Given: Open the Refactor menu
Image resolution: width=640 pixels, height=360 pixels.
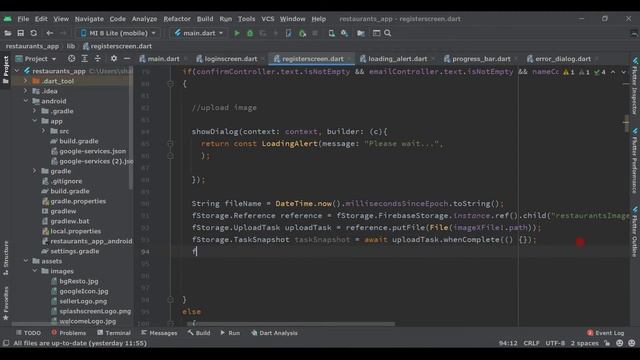Looking at the screenshot, I should tap(177, 19).
